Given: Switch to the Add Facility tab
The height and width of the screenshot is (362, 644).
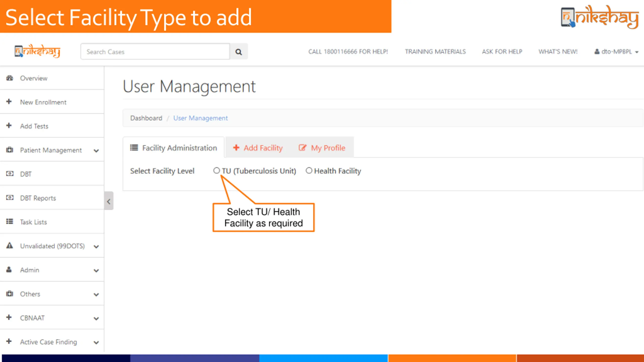Looking at the screenshot, I should pos(258,148).
